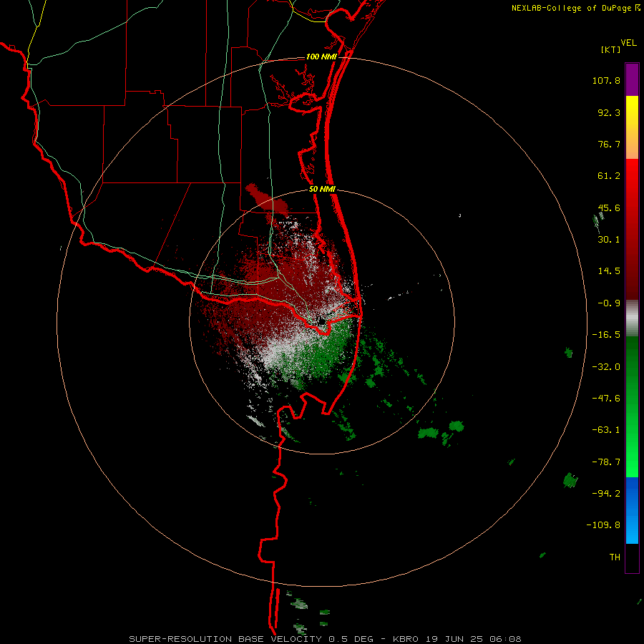This screenshot has height=644, width=644.
Task: Click the 30.1 velocity scale value
Action: click(609, 240)
